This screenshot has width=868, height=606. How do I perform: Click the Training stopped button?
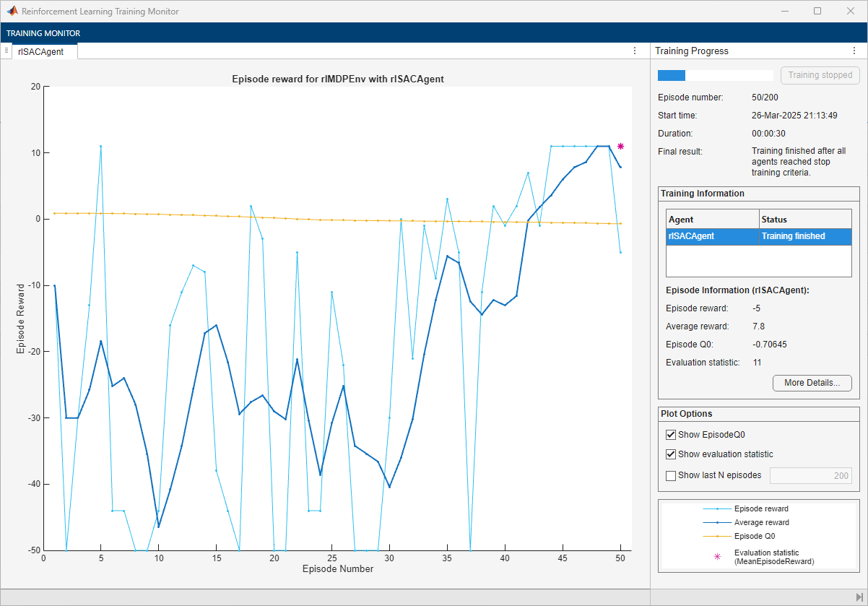click(820, 75)
